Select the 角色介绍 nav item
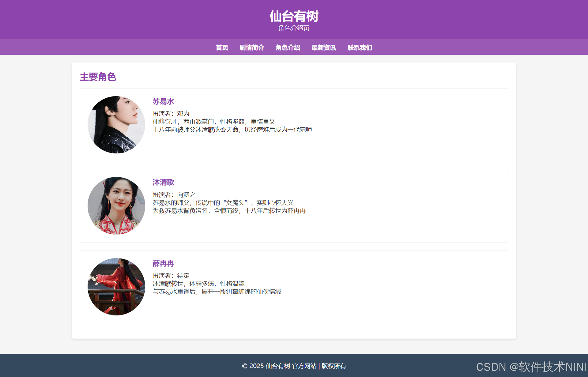This screenshot has width=588, height=377. coord(288,47)
